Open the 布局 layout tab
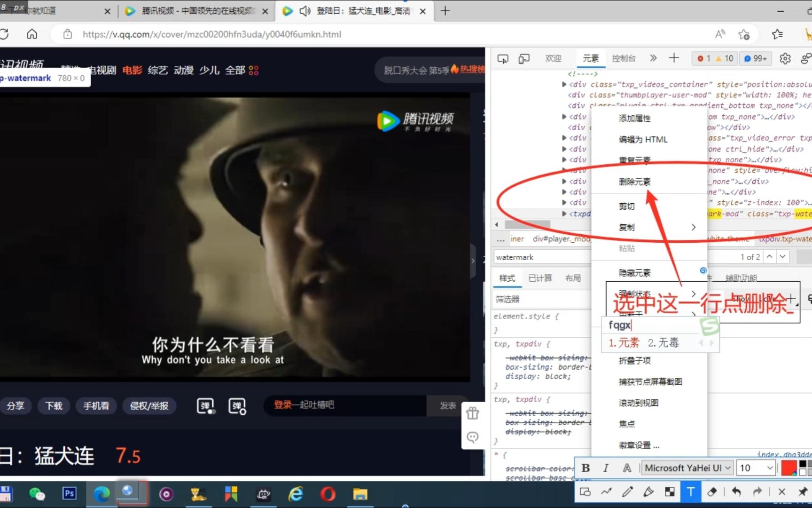 [x=573, y=278]
